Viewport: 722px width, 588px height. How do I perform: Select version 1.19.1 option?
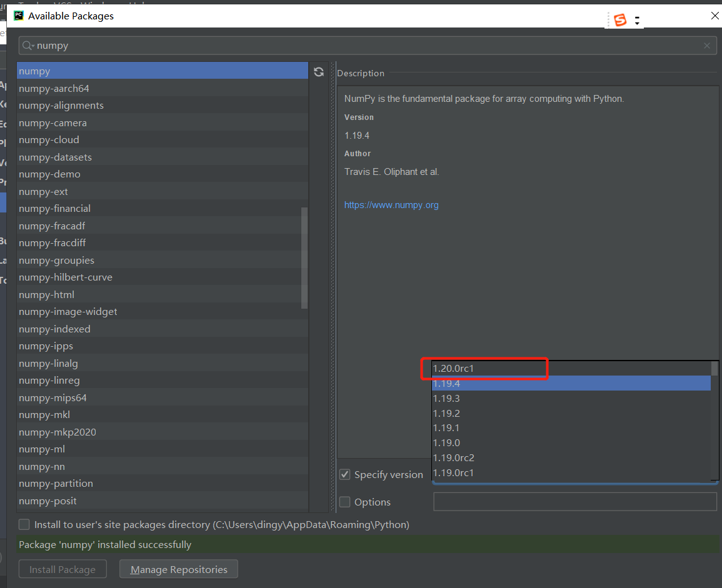(571, 428)
